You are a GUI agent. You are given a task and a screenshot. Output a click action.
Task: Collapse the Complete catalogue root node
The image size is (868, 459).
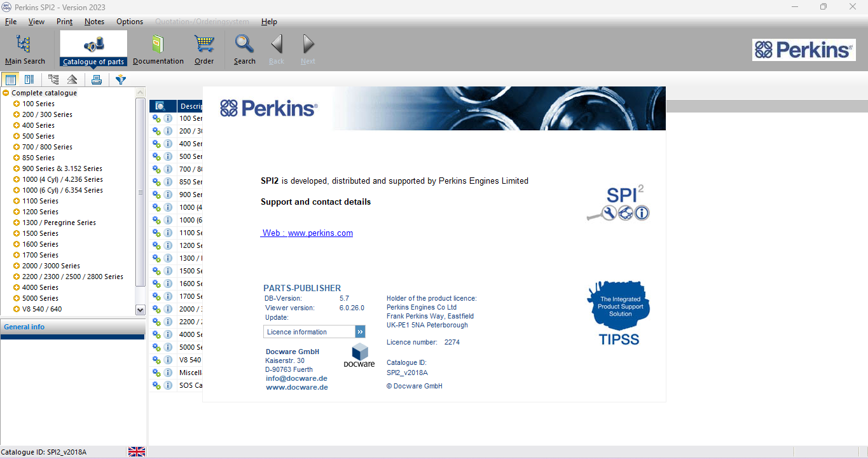(6, 93)
